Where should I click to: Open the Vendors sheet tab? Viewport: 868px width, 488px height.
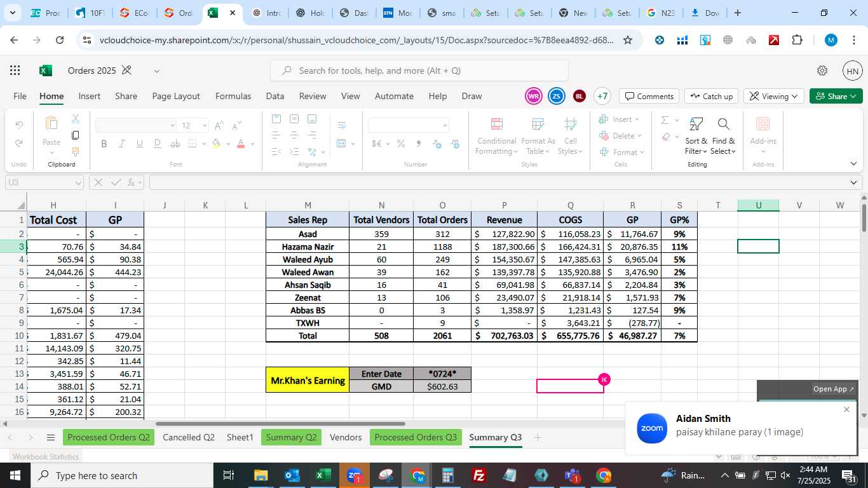(346, 437)
